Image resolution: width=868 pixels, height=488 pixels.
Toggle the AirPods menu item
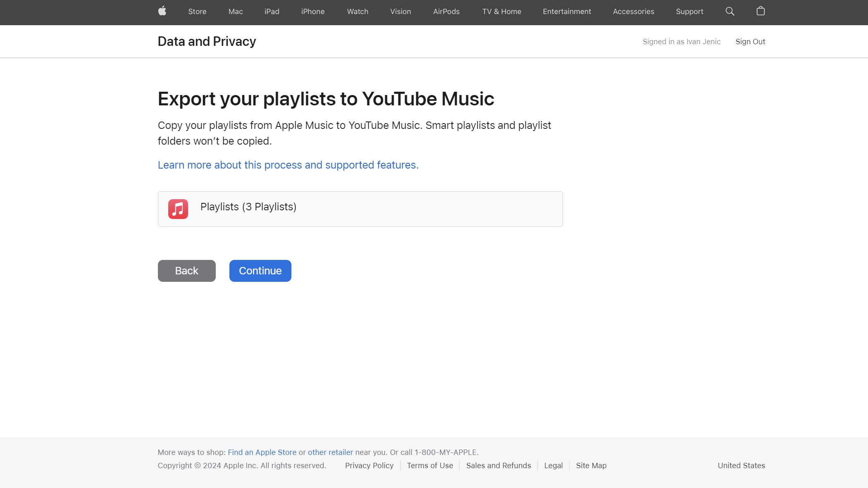[446, 11]
